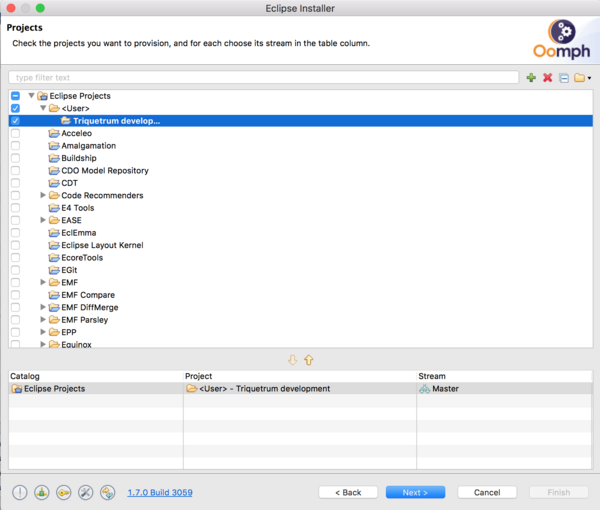Move the selected project down with the down arrow
The height and width of the screenshot is (510, 600).
pyautogui.click(x=292, y=360)
